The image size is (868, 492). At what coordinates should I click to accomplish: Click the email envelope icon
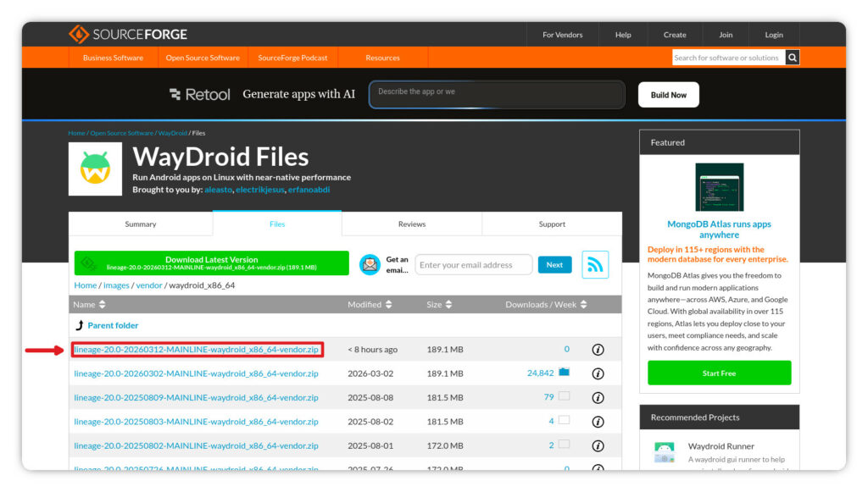(370, 265)
